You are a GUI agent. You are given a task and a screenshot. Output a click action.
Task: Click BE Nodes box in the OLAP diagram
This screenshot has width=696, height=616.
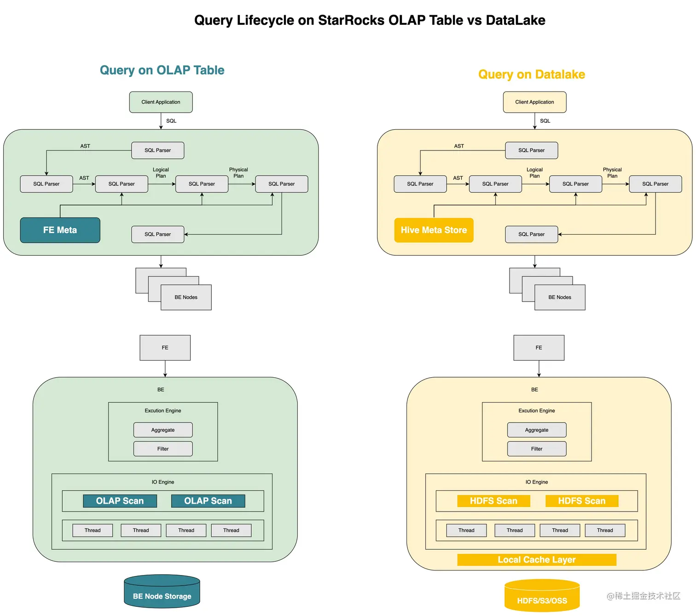(186, 297)
